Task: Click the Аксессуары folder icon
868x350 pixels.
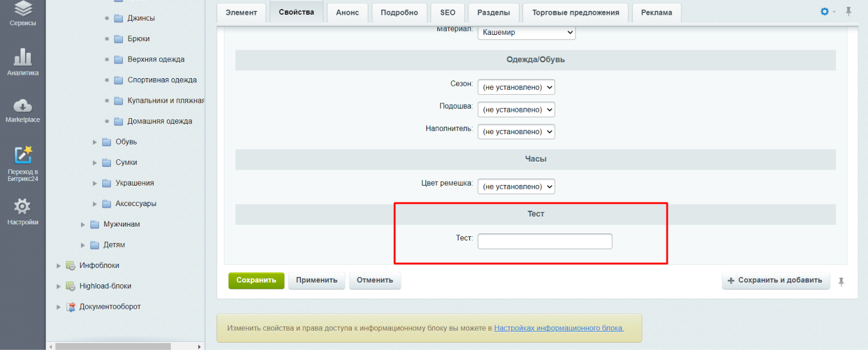Action: 107,203
